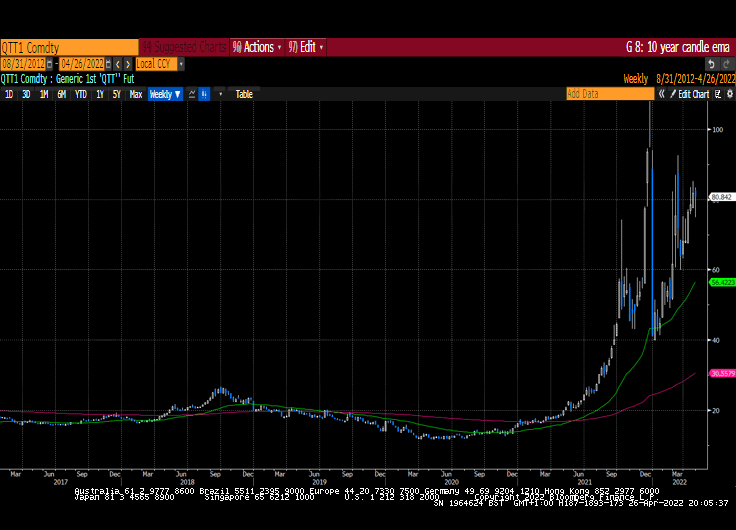This screenshot has width=736, height=530.
Task: Click the start date field 08/31/2012
Action: point(23,64)
